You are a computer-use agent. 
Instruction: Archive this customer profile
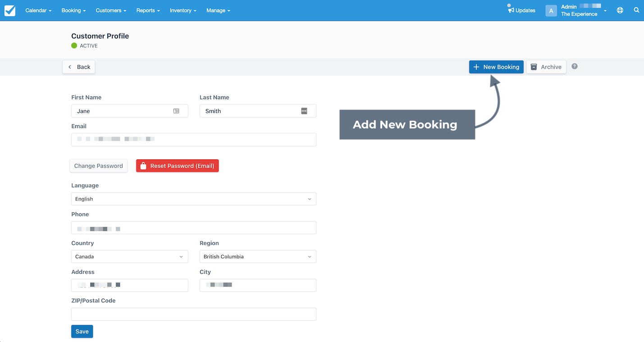(x=546, y=67)
